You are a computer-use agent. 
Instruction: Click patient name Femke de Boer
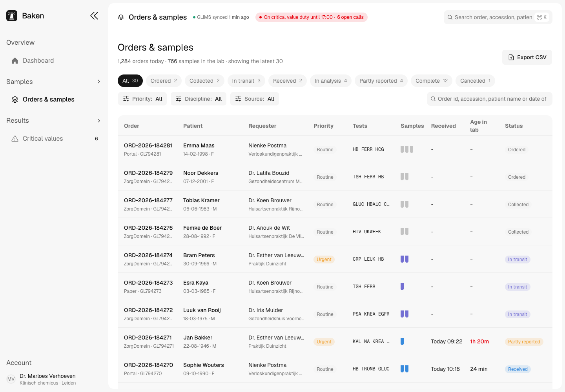click(x=202, y=228)
